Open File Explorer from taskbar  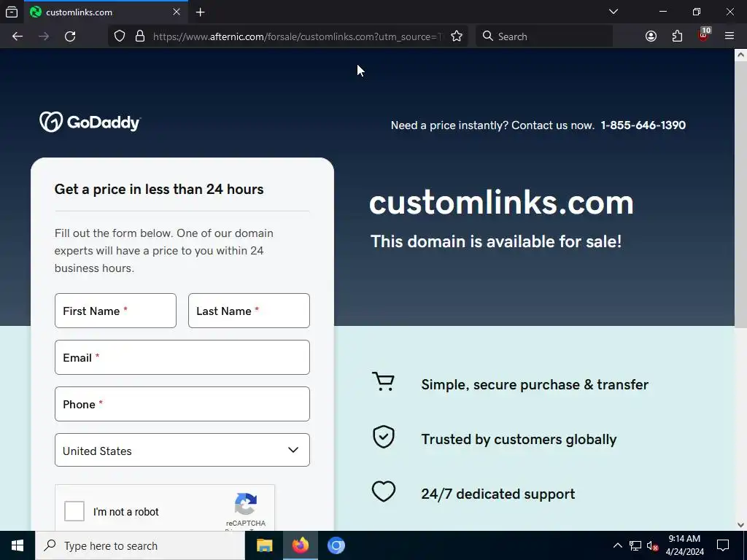pyautogui.click(x=264, y=545)
